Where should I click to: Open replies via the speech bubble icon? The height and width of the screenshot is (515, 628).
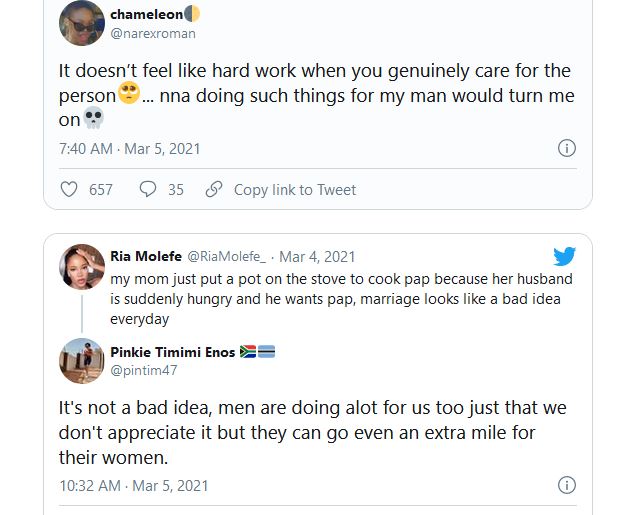click(x=148, y=189)
